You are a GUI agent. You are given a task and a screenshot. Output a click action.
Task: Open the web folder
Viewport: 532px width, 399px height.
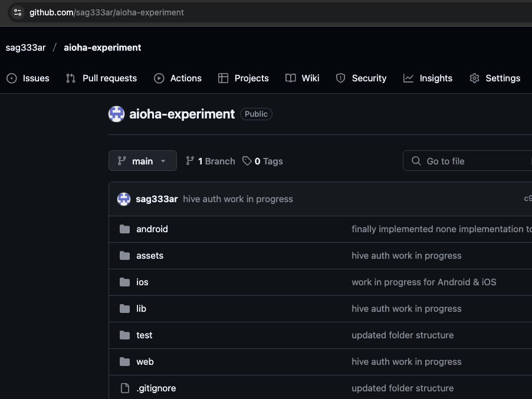145,362
